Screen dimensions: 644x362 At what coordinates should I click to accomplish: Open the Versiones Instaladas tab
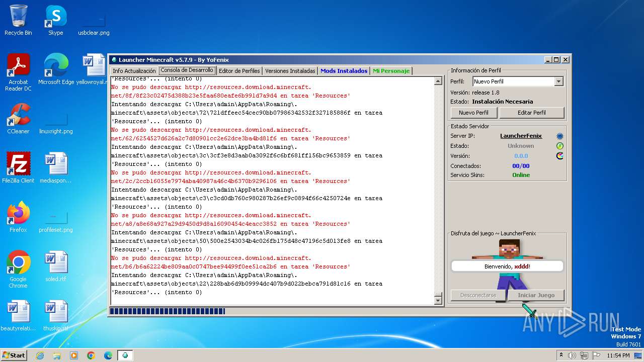point(290,71)
